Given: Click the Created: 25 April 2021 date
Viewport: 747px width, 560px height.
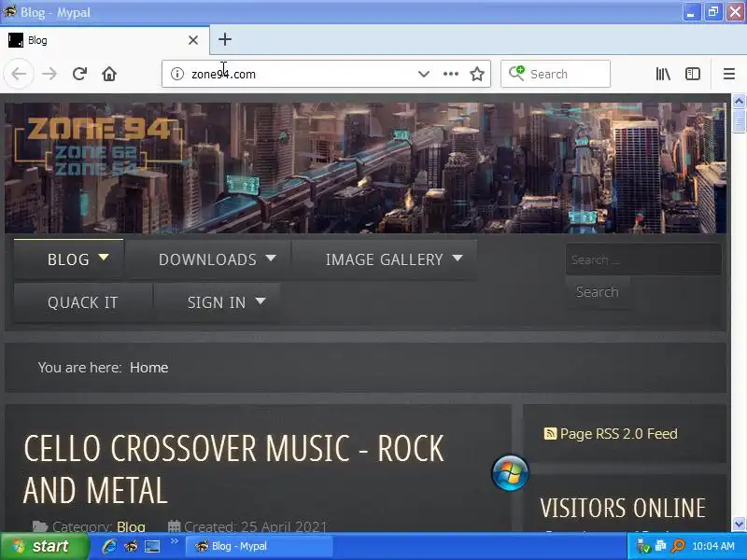Looking at the screenshot, I should [x=255, y=526].
